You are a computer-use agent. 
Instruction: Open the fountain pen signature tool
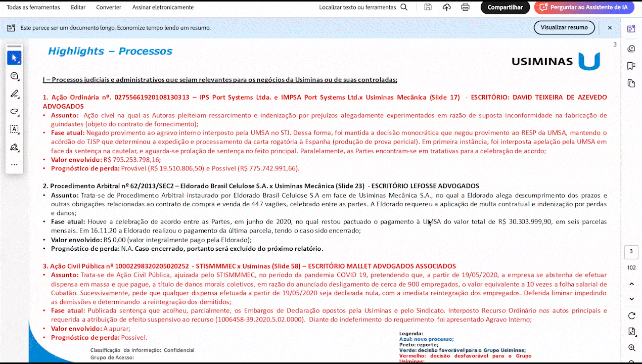(14, 147)
